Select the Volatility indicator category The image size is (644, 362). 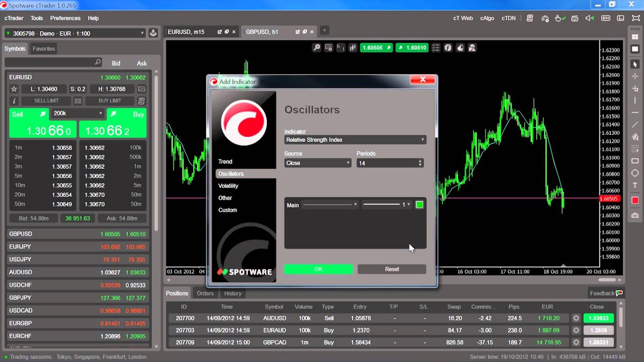point(228,186)
